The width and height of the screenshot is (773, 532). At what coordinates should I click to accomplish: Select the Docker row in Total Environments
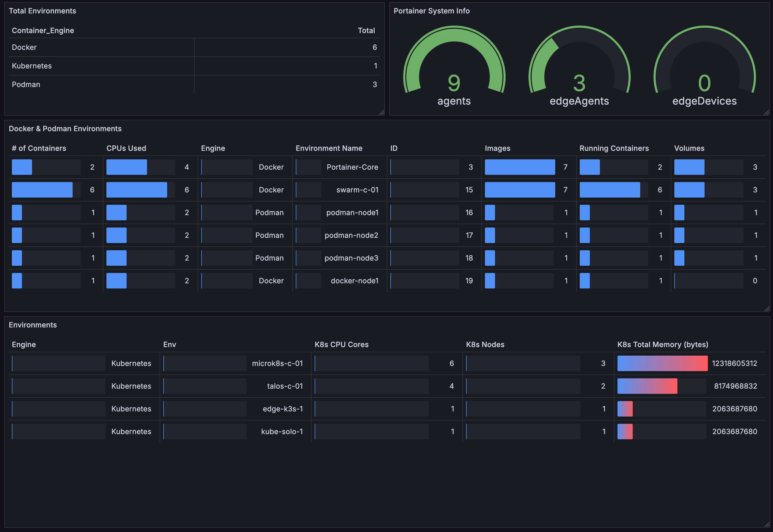tap(195, 47)
